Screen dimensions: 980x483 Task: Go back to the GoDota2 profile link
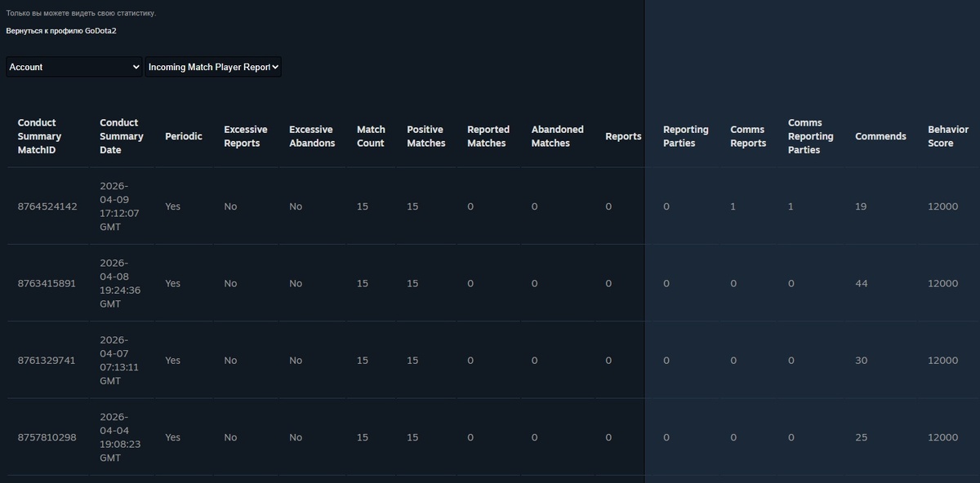61,31
